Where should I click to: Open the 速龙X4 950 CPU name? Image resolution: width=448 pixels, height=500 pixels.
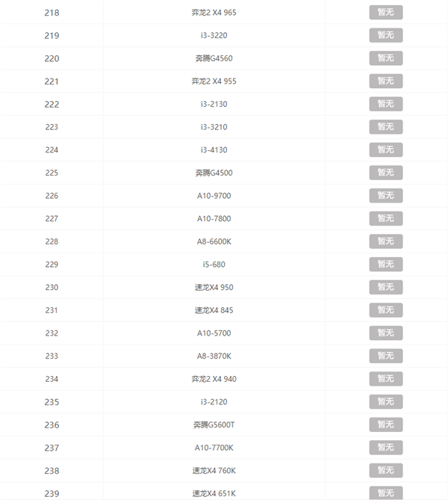pyautogui.click(x=214, y=287)
